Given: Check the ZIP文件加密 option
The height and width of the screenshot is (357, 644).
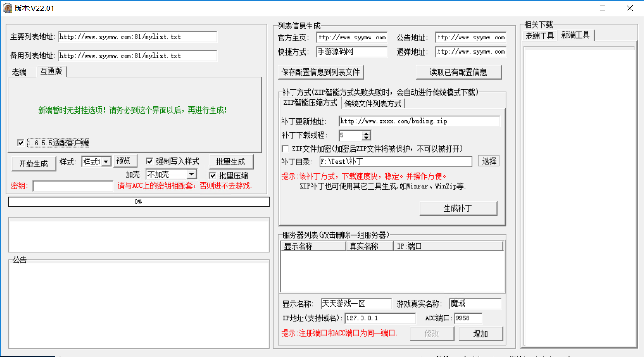Looking at the screenshot, I should click(285, 149).
